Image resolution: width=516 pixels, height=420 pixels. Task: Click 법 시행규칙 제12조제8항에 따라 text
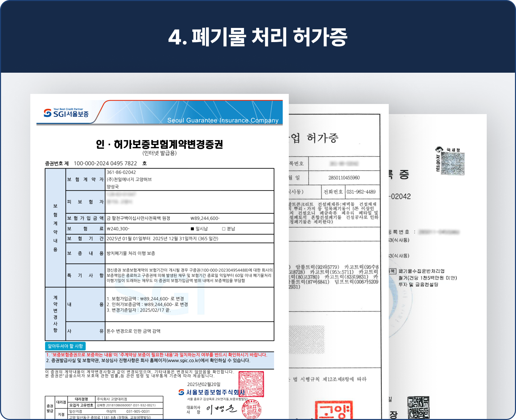click(330, 379)
